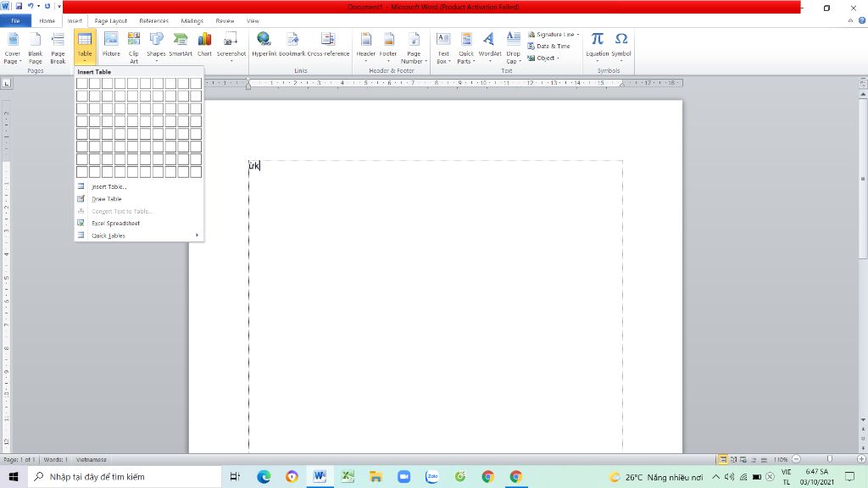Switch to Print Layout view

(723, 460)
